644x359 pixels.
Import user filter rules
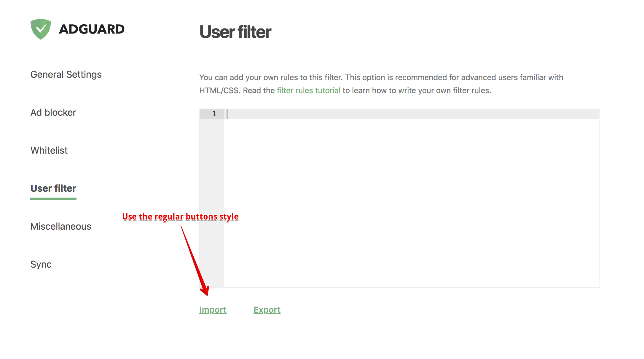point(213,310)
